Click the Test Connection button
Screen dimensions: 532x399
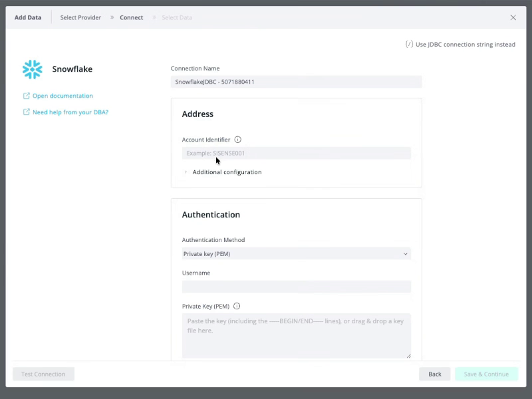tap(43, 374)
